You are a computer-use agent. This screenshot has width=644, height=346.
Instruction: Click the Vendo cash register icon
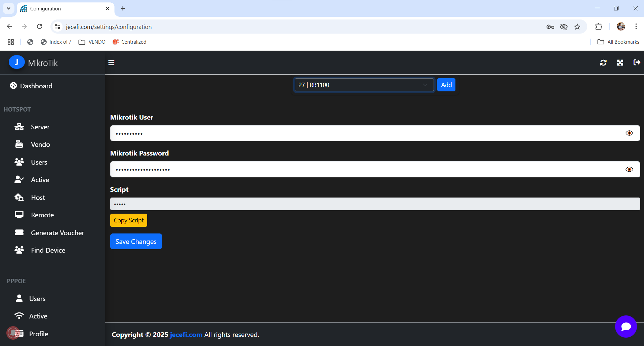[x=19, y=144]
